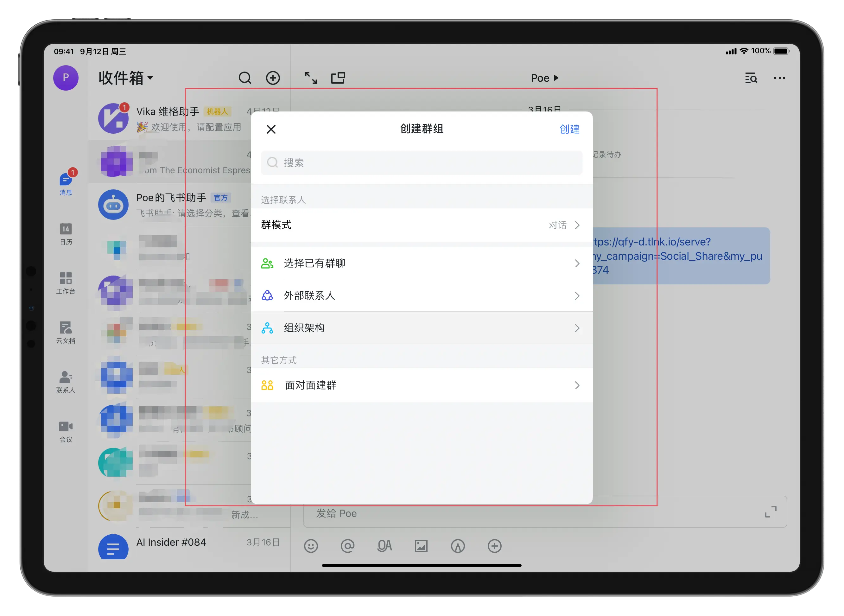Viewport: 844px width, 616px height.
Task: Open the profile avatar P
Action: point(66,78)
